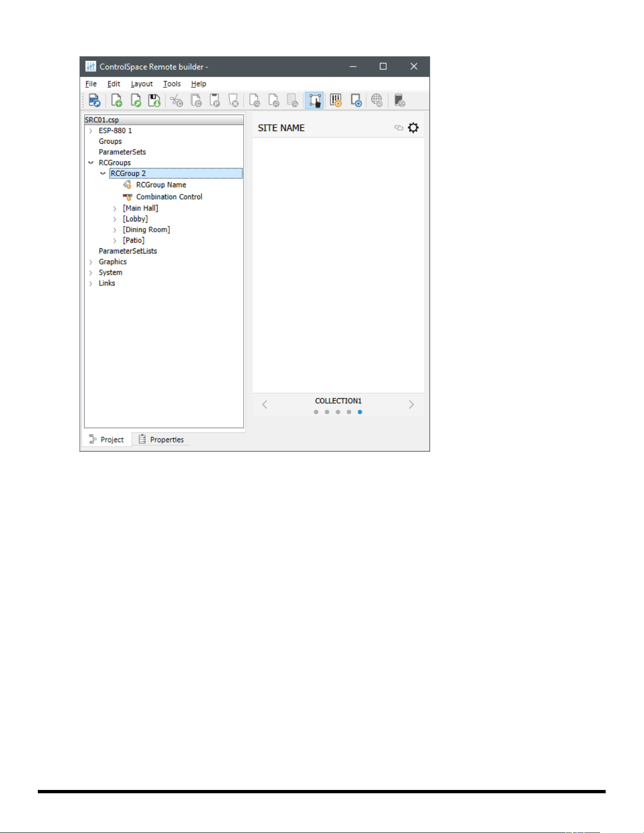The width and height of the screenshot is (644, 833).
Task: Go to next collection with right arrow
Action: pos(411,404)
